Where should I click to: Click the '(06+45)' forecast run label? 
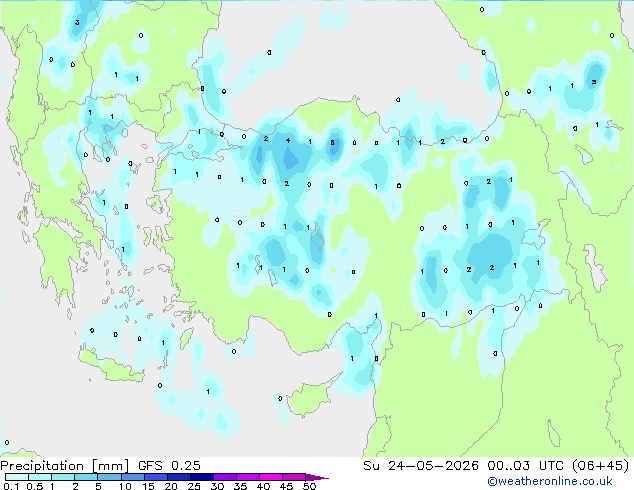(600, 466)
